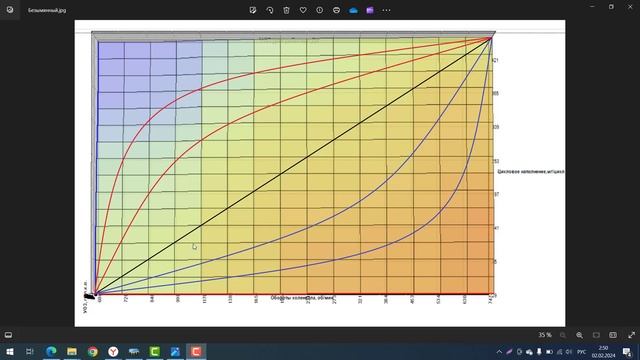The image size is (640, 360).
Task: Open Yandex Browser from the taskbar
Action: point(113,351)
